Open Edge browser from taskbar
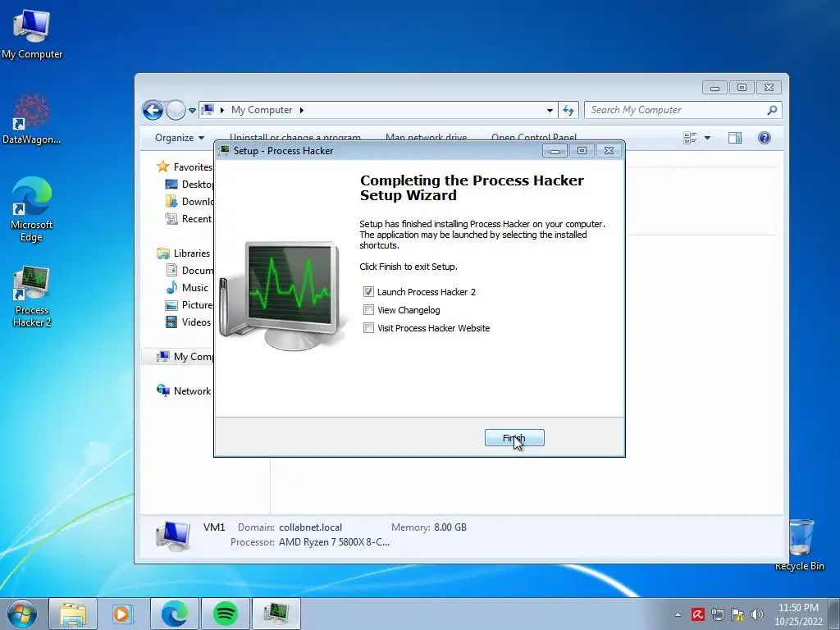Screen dimensions: 840x630 point(175,614)
